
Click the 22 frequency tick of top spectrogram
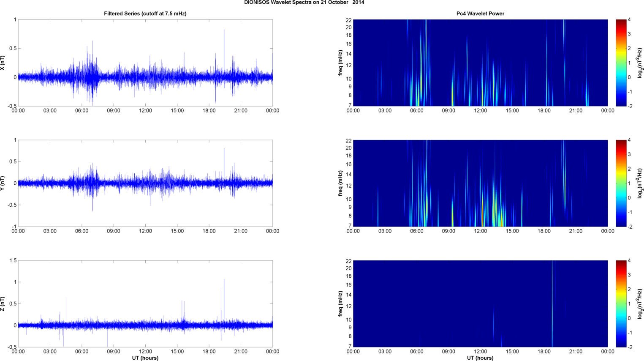pos(349,20)
